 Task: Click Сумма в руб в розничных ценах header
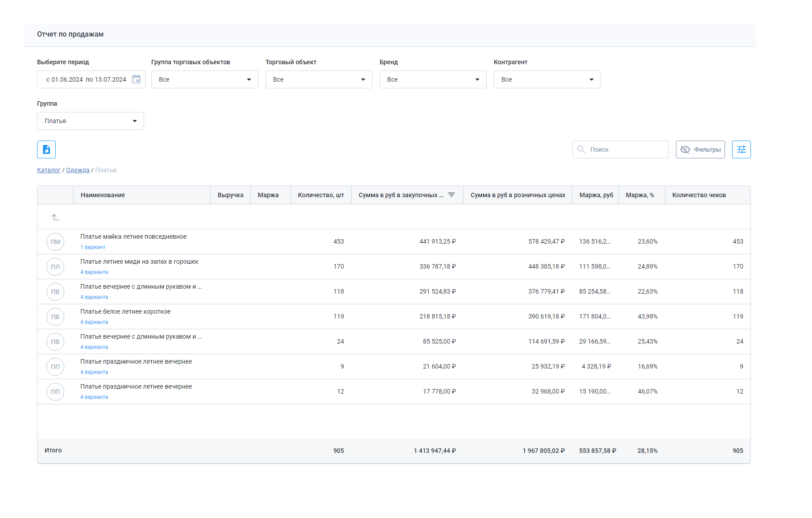tap(518, 195)
